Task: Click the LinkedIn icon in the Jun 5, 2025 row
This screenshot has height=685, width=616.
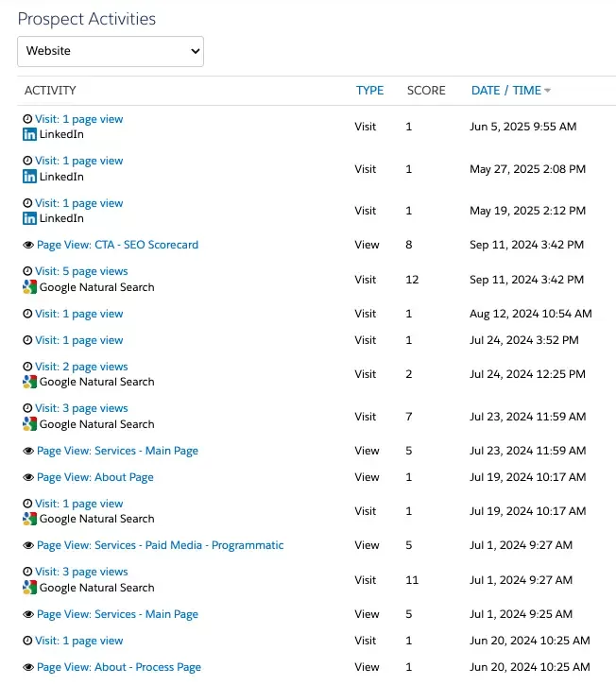Action: coord(29,134)
